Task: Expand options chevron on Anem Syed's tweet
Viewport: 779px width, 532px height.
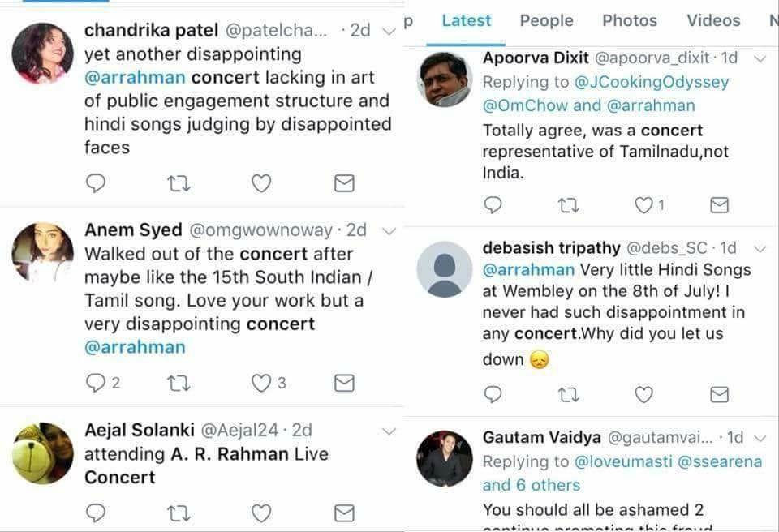Action: pyautogui.click(x=388, y=230)
